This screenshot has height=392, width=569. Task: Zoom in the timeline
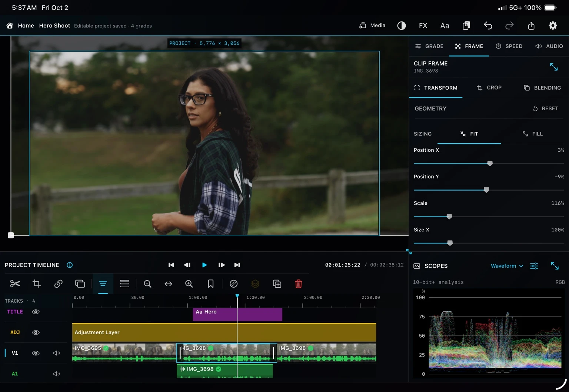(x=189, y=284)
